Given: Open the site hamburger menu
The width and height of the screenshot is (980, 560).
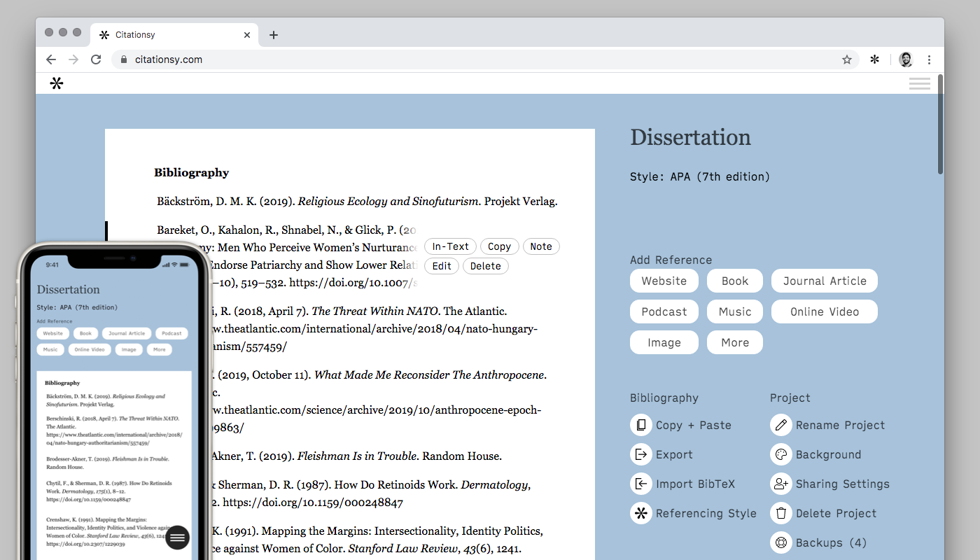Looking at the screenshot, I should 919,83.
